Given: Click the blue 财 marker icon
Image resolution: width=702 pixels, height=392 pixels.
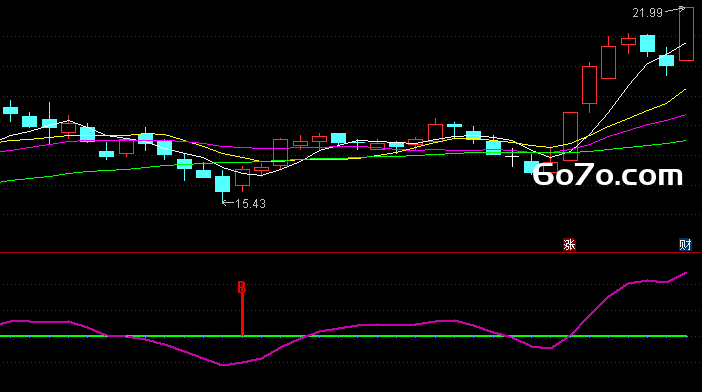Looking at the screenshot, I should [x=685, y=245].
